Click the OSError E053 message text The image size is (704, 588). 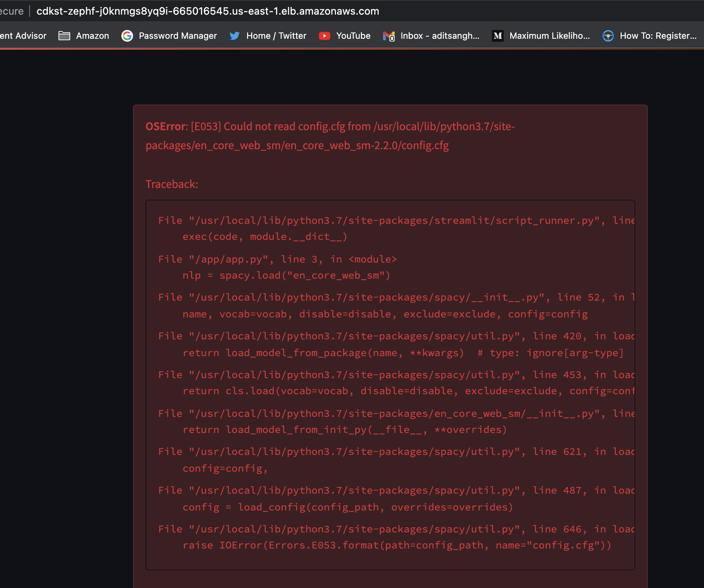tap(330, 136)
